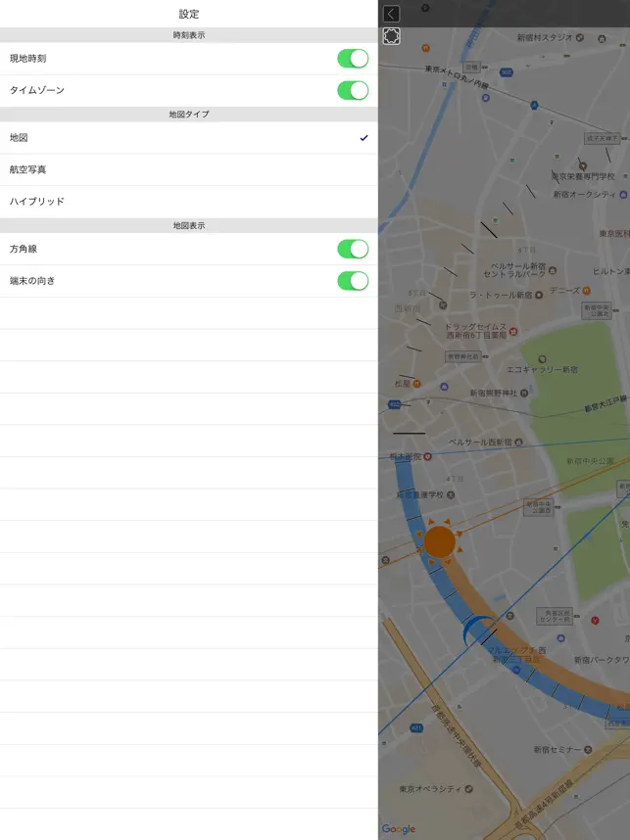Turn off 端末の向き switch
The width and height of the screenshot is (630, 840).
353,281
